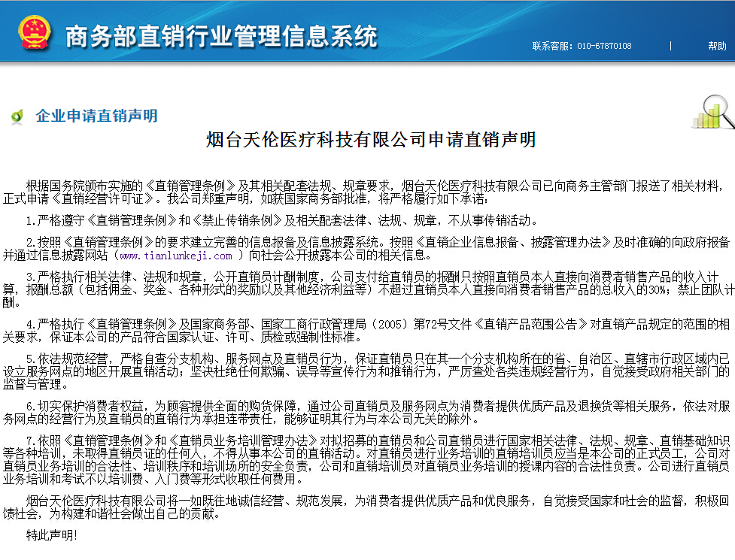
Task: Click the green leaf icon beside 企业申请直销声明
Action: pos(17,117)
